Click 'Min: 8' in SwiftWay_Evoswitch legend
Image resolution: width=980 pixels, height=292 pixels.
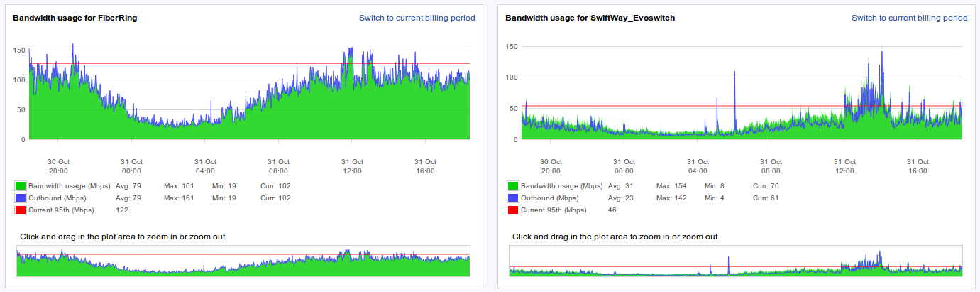[716, 186]
